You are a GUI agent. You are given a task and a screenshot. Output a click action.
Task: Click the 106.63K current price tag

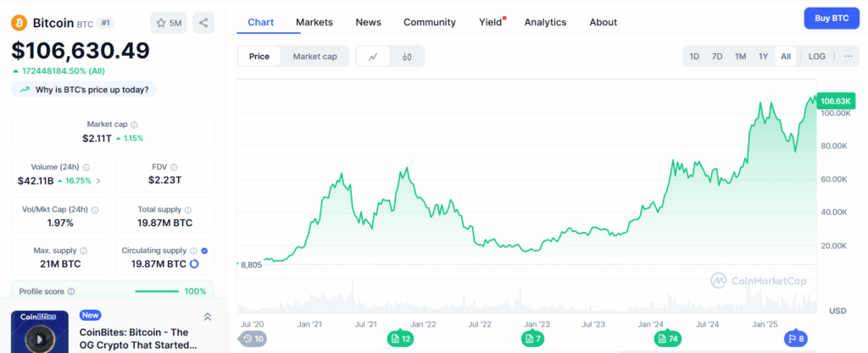(x=835, y=101)
